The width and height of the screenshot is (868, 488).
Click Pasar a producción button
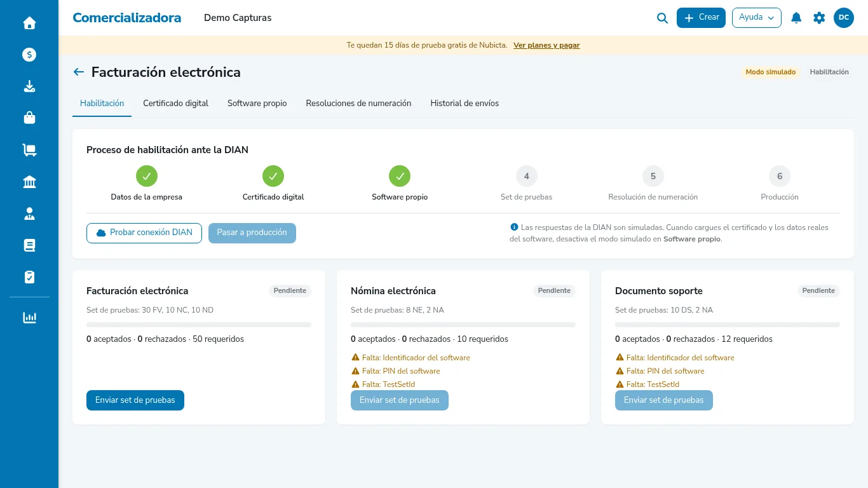click(x=252, y=233)
